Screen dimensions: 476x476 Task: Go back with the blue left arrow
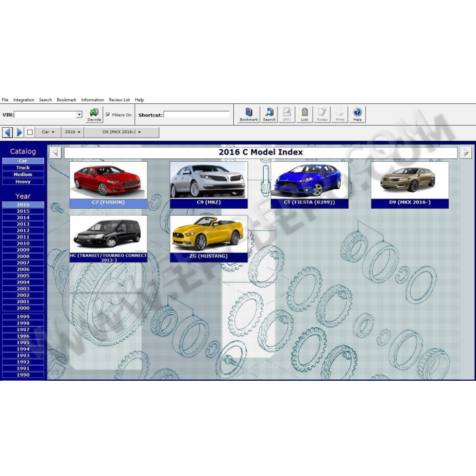tap(7, 133)
